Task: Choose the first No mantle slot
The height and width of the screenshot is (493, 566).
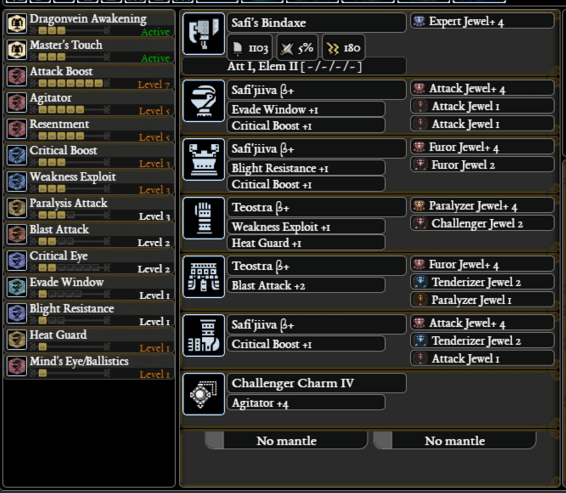Action: (x=286, y=441)
